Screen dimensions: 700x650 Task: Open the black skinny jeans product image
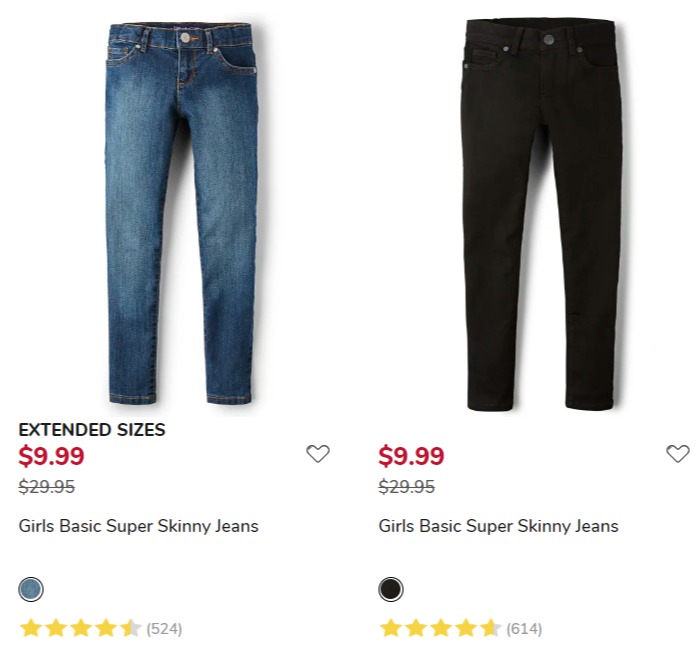coord(541,214)
